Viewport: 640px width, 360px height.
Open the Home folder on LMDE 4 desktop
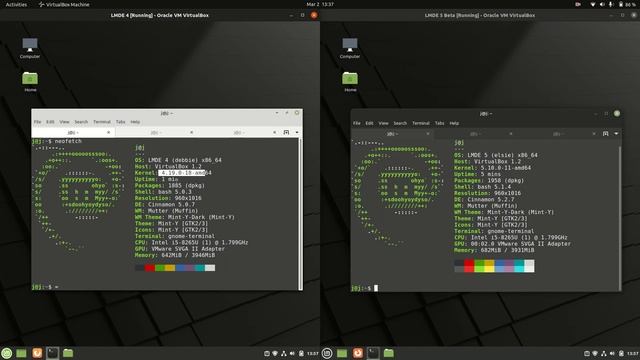point(30,81)
